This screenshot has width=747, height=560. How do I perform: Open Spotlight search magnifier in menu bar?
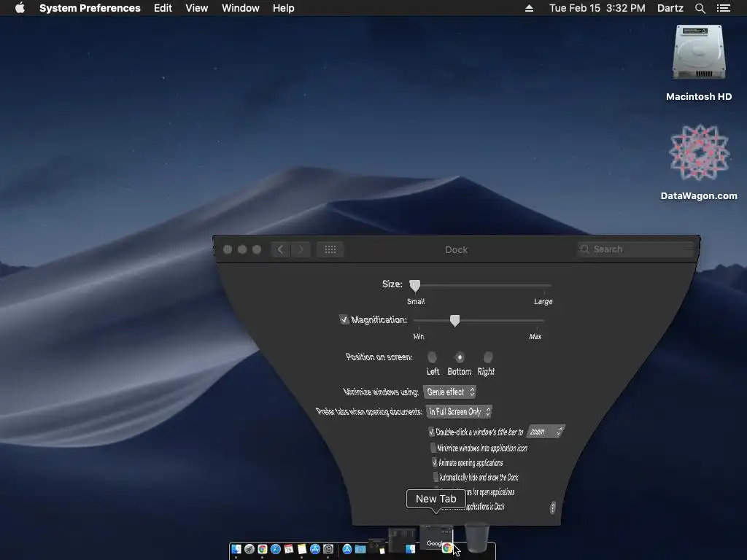(x=700, y=8)
